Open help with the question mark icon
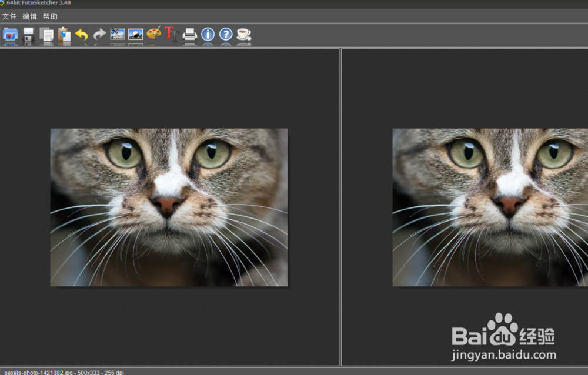588x375 pixels. pyautogui.click(x=226, y=34)
